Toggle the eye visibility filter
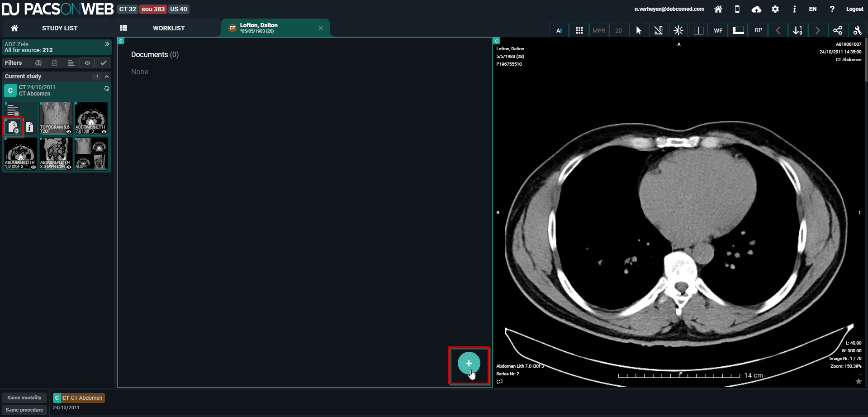The width and height of the screenshot is (868, 417). [87, 63]
